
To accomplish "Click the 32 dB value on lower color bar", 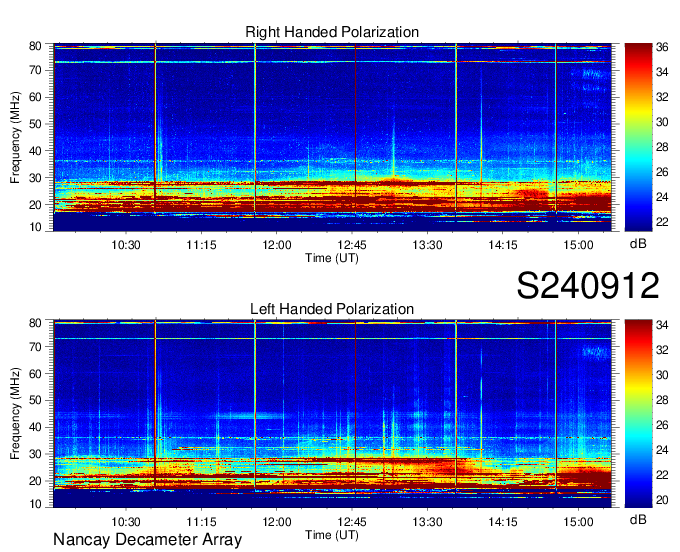I will pos(662,349).
